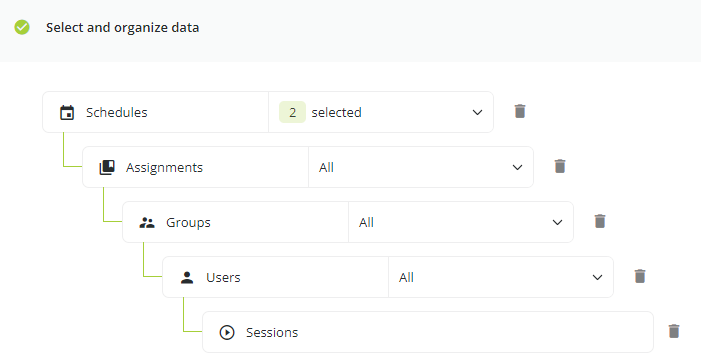The width and height of the screenshot is (701, 362).
Task: Click the Assignments stacked books icon
Action: (107, 168)
